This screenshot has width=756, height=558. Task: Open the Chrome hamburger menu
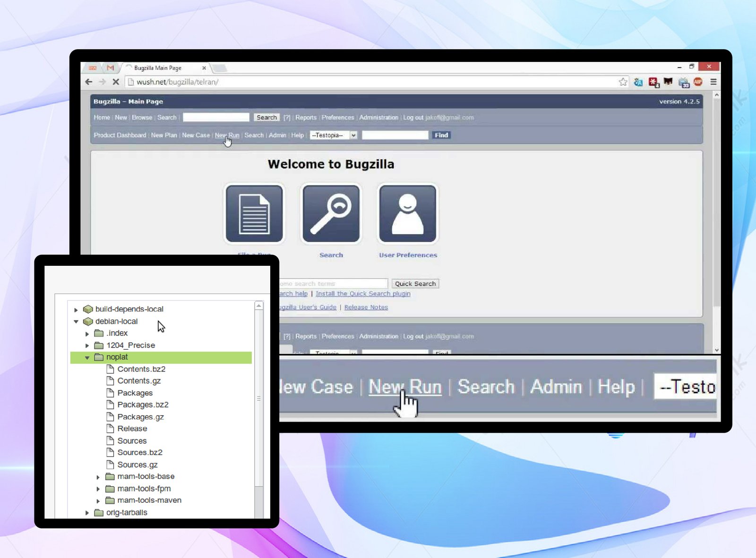click(x=713, y=82)
